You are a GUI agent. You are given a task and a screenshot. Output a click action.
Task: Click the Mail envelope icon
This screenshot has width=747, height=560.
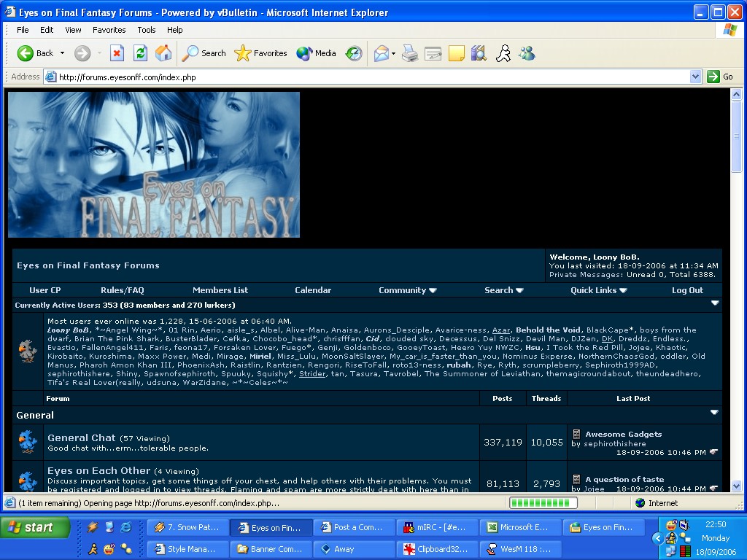click(x=381, y=53)
